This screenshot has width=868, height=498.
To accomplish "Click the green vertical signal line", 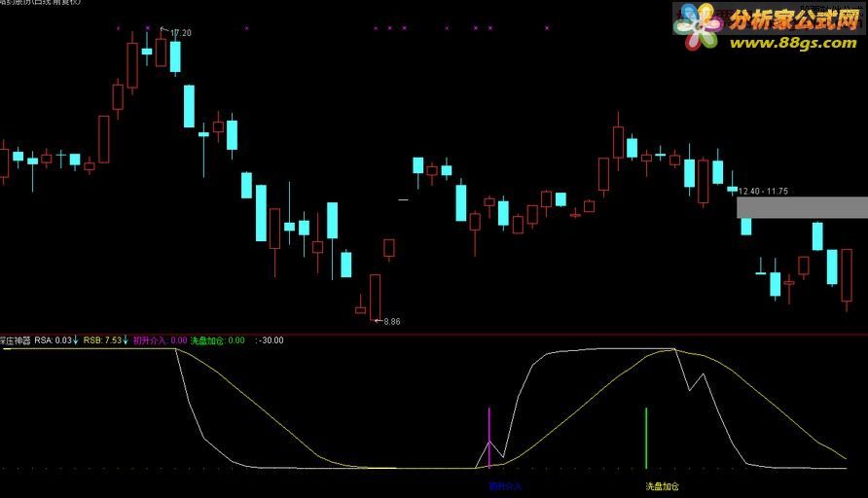I will [646, 439].
